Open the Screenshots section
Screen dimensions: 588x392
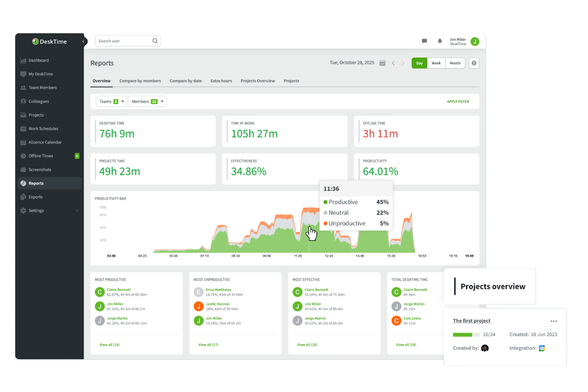[41, 169]
